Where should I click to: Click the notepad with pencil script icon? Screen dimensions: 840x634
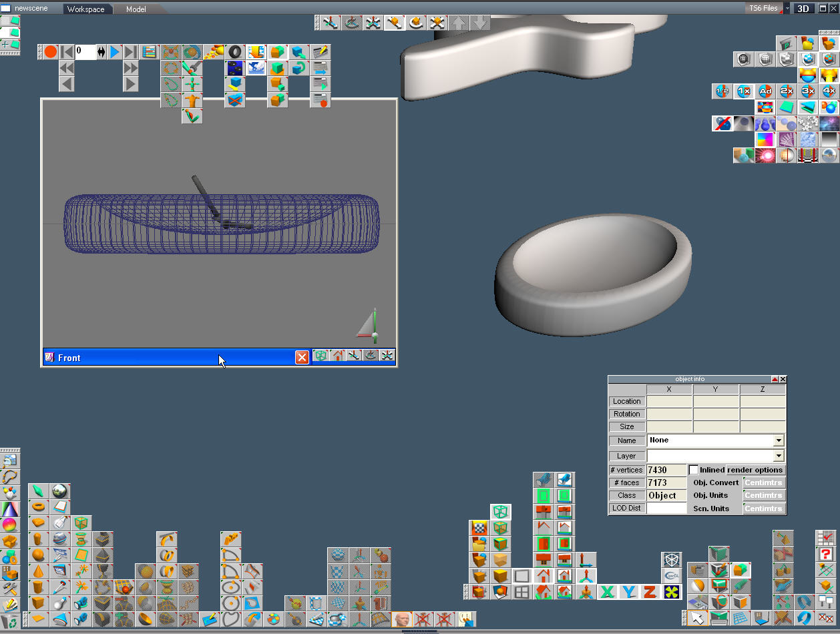coord(321,51)
